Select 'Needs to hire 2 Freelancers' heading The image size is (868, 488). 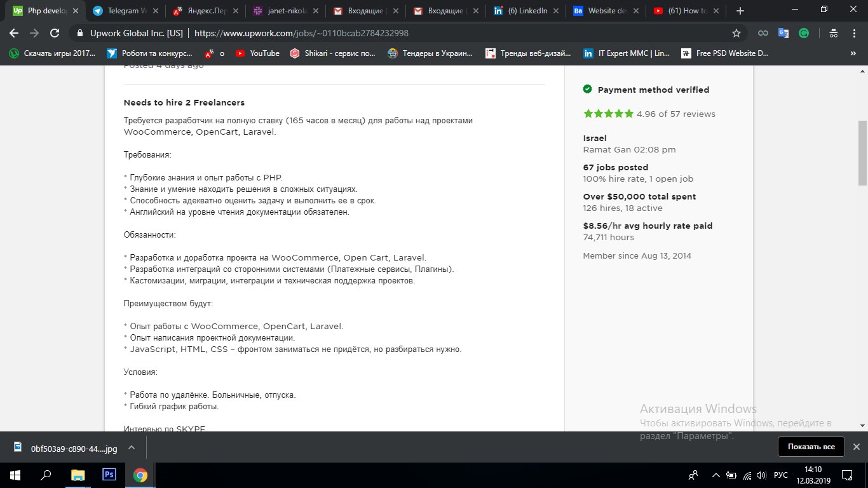pyautogui.click(x=184, y=103)
